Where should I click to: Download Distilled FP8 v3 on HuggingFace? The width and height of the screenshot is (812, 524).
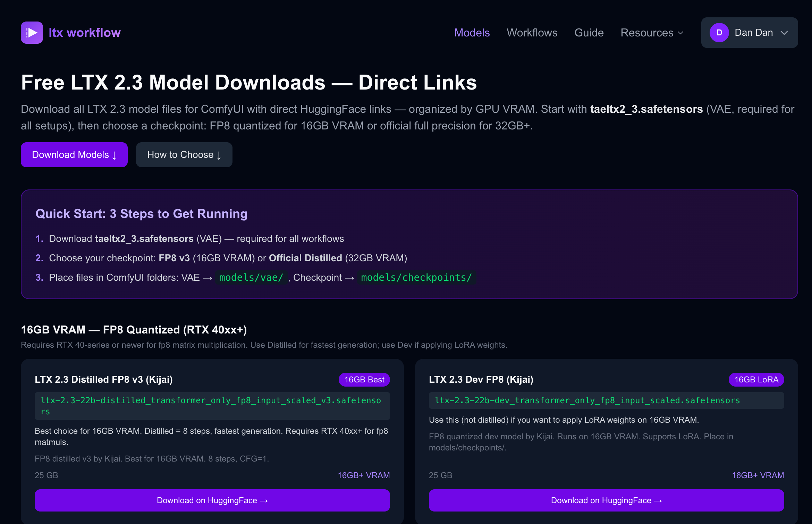(212, 500)
